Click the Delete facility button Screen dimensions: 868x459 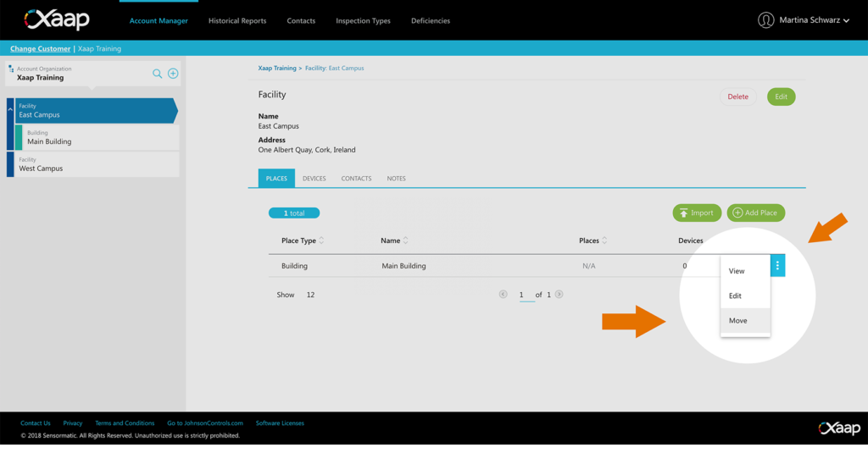(738, 97)
